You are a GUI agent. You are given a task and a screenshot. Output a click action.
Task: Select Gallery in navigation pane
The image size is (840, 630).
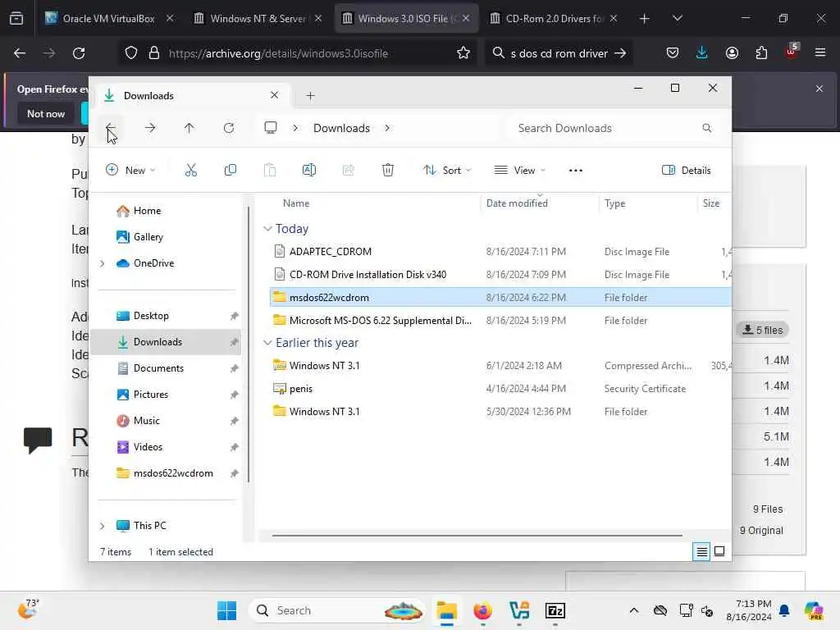pos(148,237)
